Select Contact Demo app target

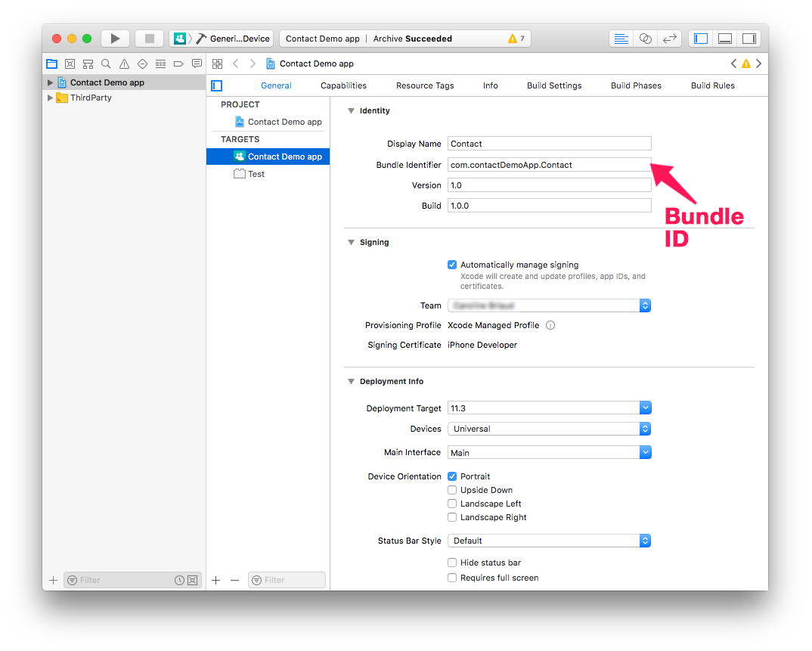(268, 157)
